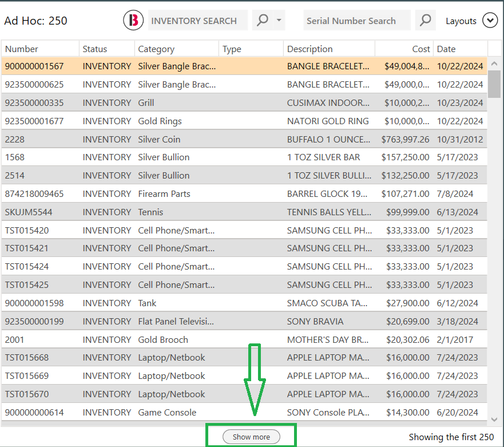Click the $157,250.00 cost cell

pos(405,157)
